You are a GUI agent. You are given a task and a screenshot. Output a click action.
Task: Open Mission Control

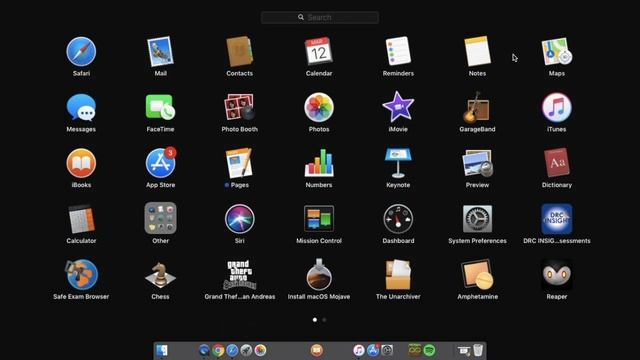pyautogui.click(x=319, y=220)
